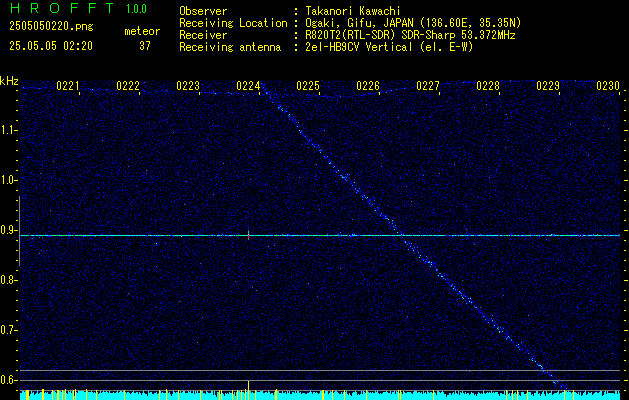629x400 pixels.
Task: Click the Receiving Location label
Action: point(233,23)
